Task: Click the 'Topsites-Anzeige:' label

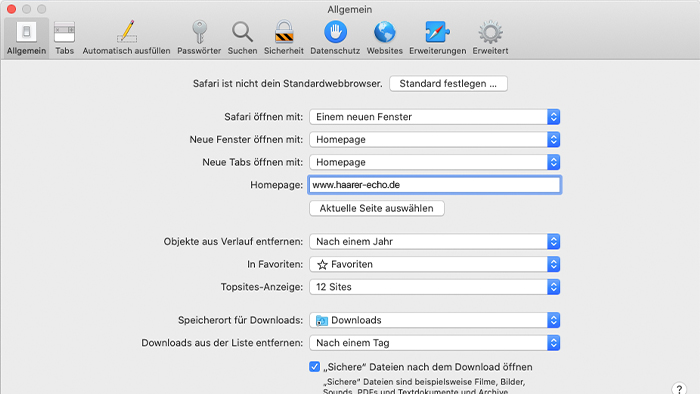Action: pyautogui.click(x=262, y=287)
